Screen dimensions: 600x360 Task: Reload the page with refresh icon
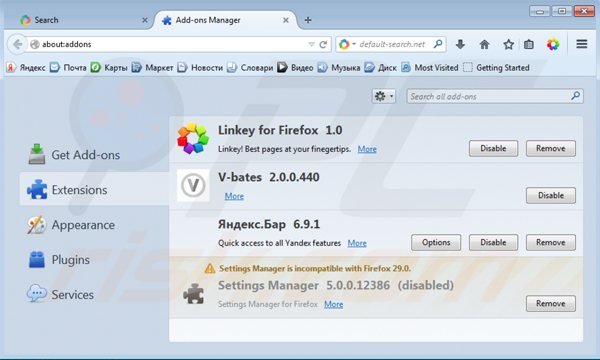323,44
